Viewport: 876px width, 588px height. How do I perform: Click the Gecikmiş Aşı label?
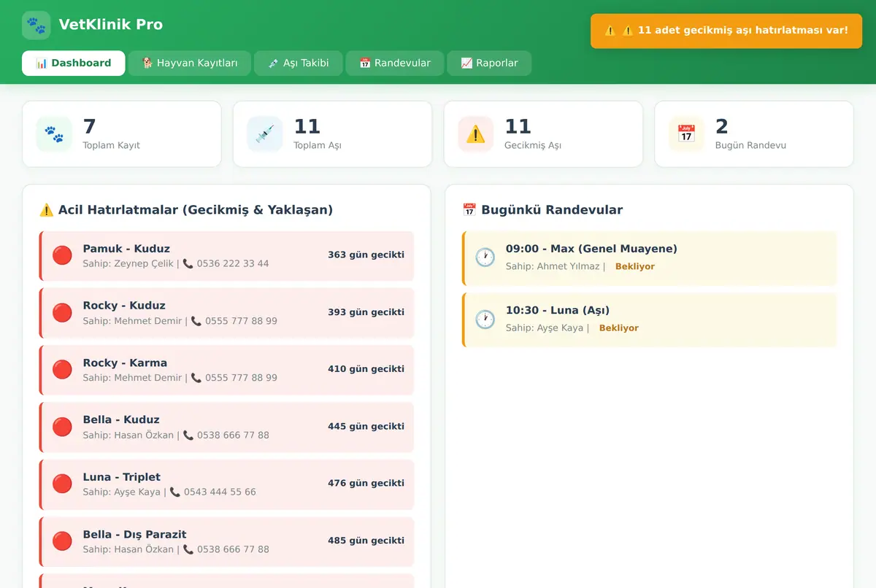533,145
